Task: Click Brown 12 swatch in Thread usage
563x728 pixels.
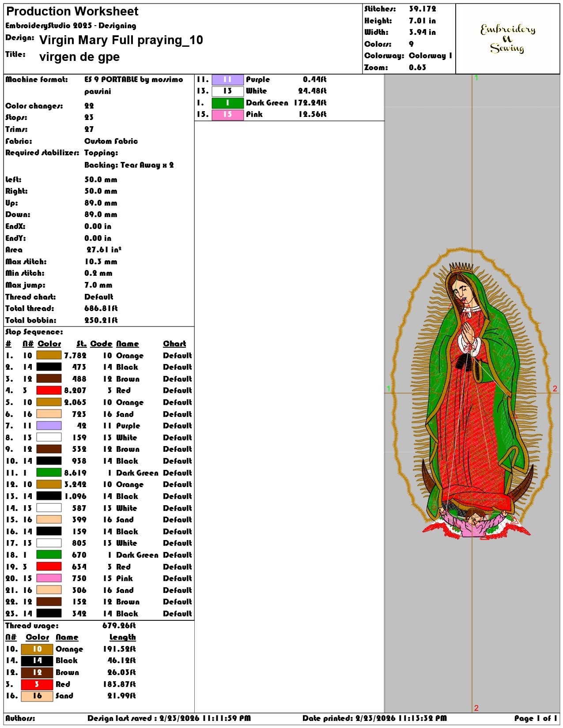Action: (37, 673)
